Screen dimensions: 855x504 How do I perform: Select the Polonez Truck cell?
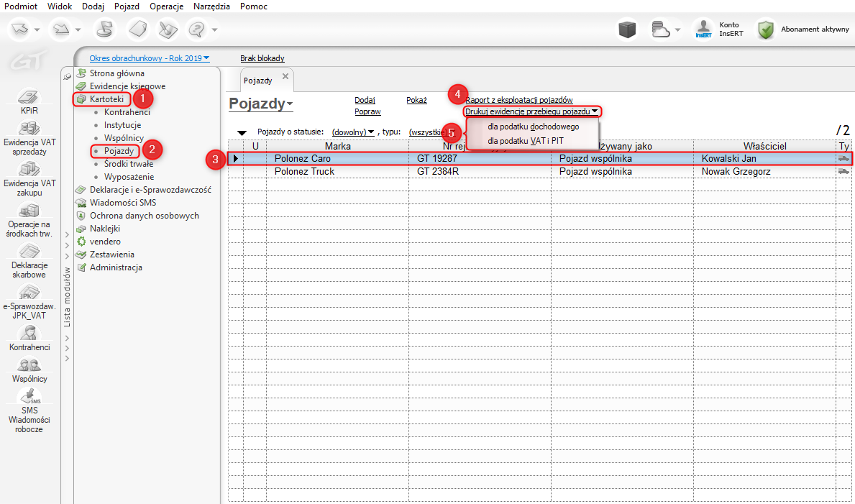(337, 172)
